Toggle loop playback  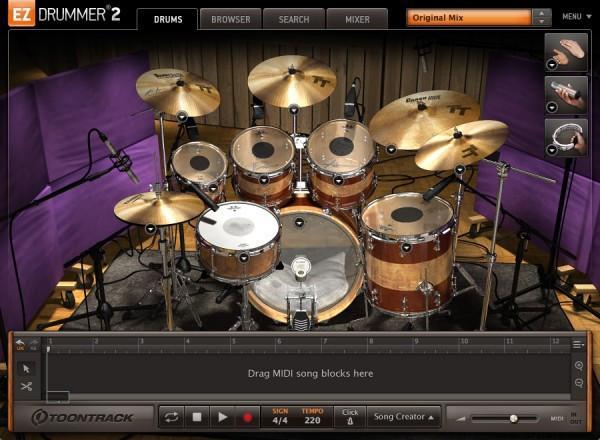click(x=171, y=417)
